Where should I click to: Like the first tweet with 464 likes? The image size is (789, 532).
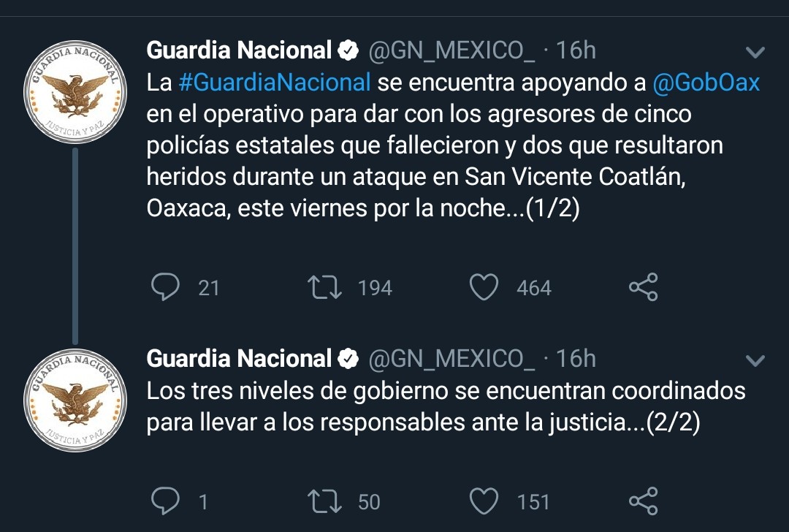484,287
